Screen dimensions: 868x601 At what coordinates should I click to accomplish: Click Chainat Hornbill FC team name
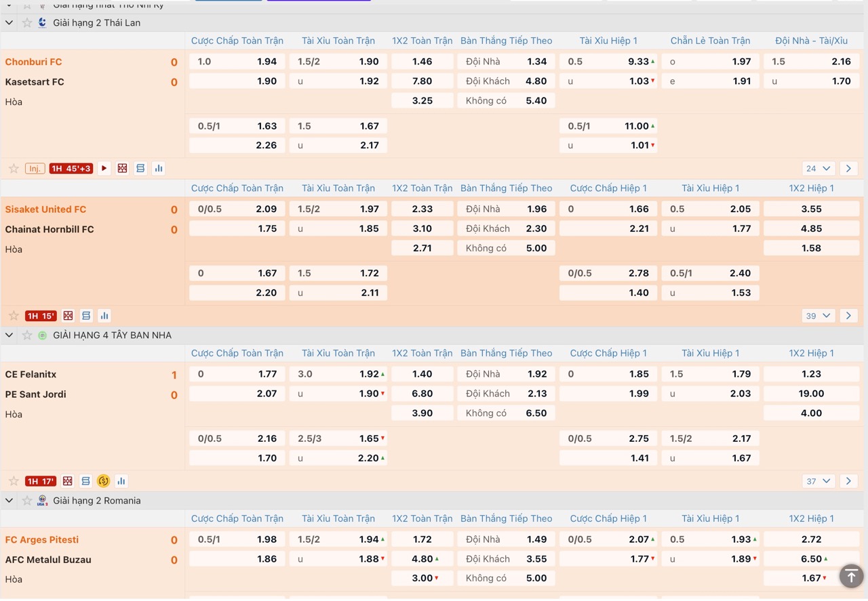pos(50,229)
